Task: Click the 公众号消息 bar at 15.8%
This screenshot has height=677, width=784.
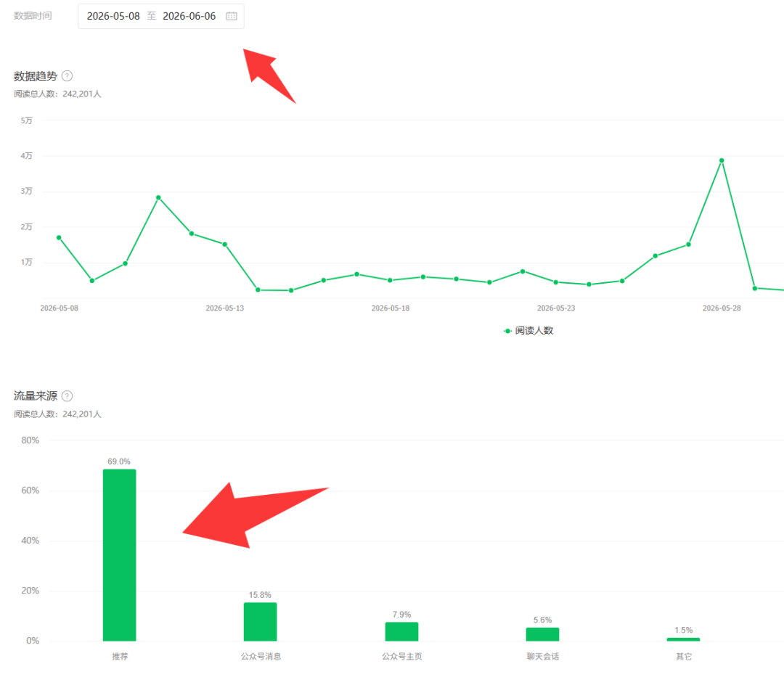Action: tap(260, 622)
